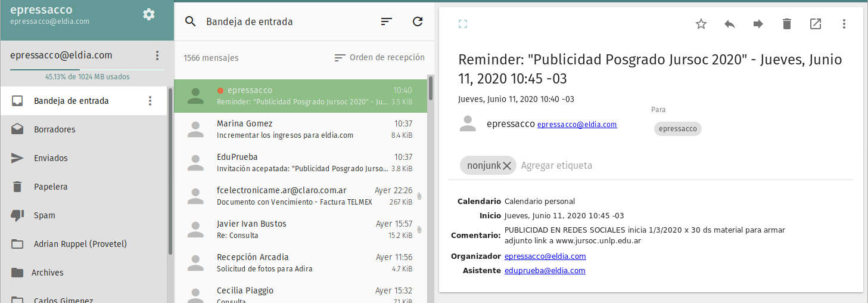This screenshot has height=303, width=868.
Task: Expand message view to full screen
Action: [x=463, y=24]
